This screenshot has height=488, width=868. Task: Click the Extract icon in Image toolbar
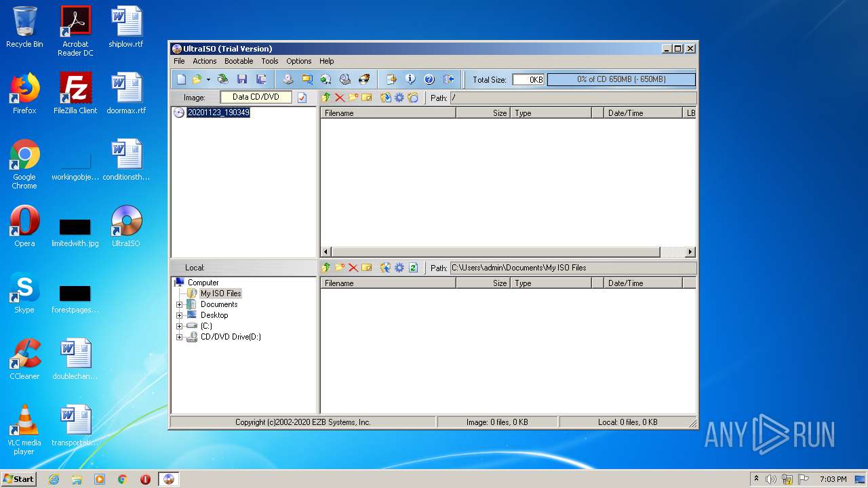386,98
